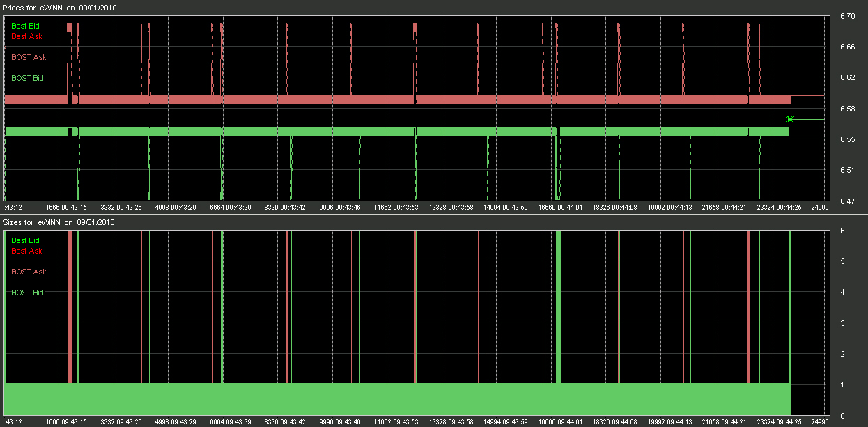This screenshot has height=427, width=868.
Task: Click '21658 09:44:21' on the Sizes time axis
Action: tap(724, 422)
